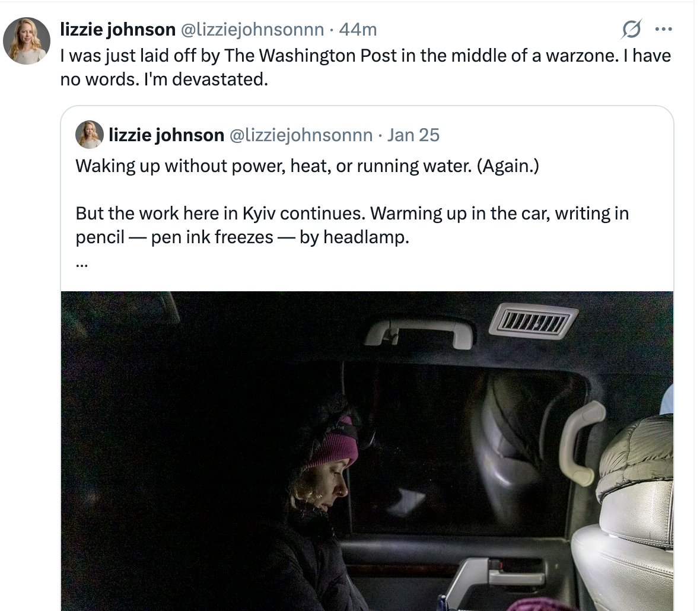
Task: Open the Grok explain icon on the tweet
Action: click(631, 28)
